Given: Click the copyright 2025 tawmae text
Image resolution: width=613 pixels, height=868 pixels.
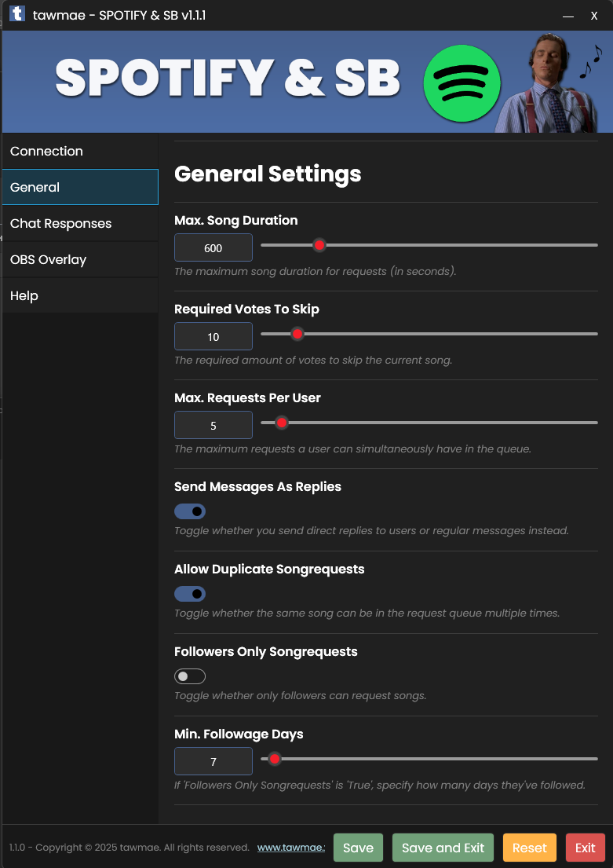Looking at the screenshot, I should [x=130, y=848].
